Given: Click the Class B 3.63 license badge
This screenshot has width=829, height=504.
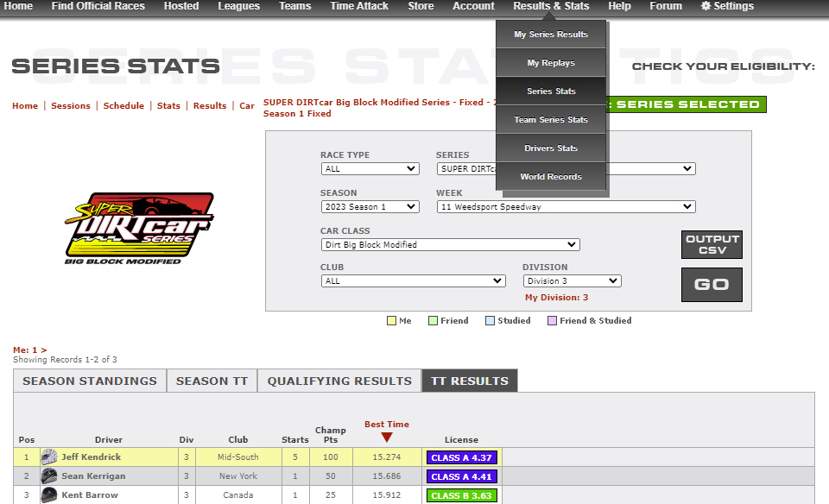Looking at the screenshot, I should pos(462,495).
